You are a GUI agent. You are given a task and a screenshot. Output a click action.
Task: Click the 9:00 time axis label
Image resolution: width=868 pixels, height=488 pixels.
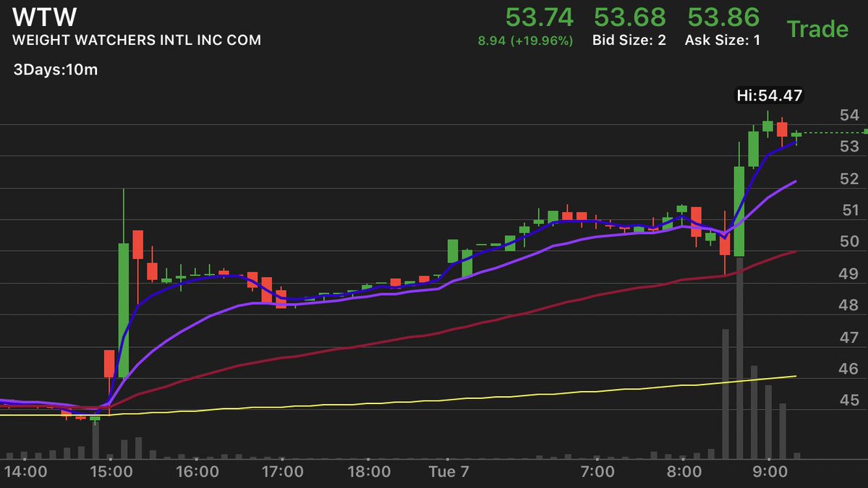[x=770, y=472]
